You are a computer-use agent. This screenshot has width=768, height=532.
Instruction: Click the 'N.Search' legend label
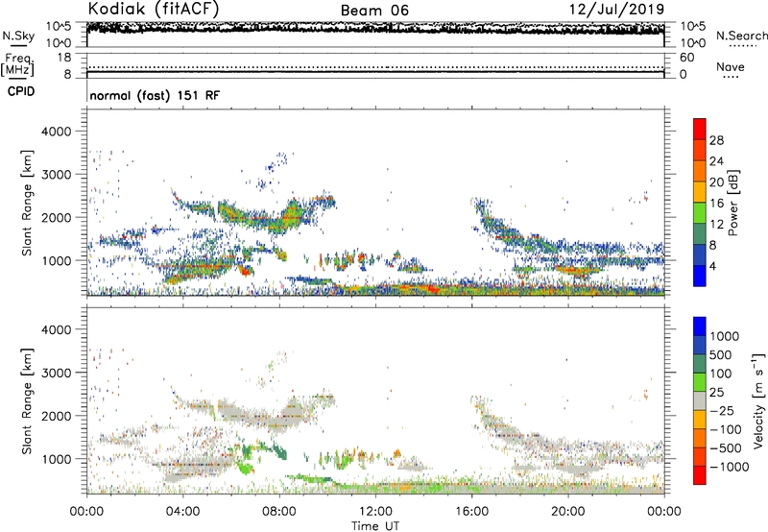(x=741, y=36)
